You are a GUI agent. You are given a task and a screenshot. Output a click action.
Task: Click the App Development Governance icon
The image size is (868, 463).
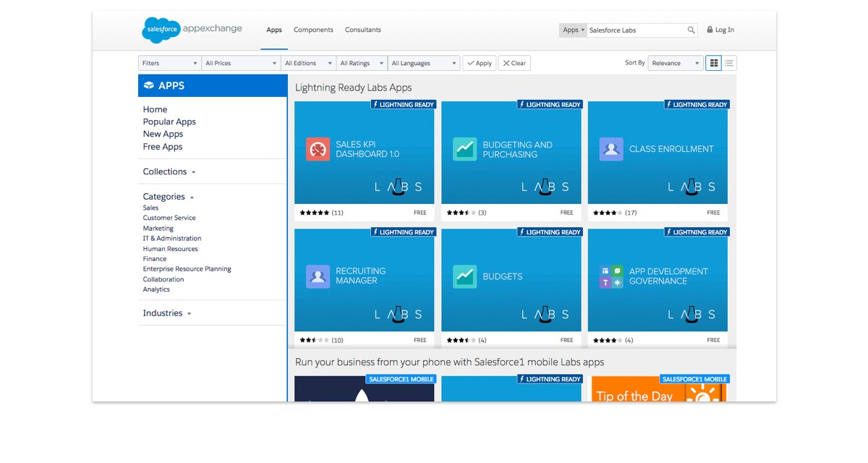611,276
